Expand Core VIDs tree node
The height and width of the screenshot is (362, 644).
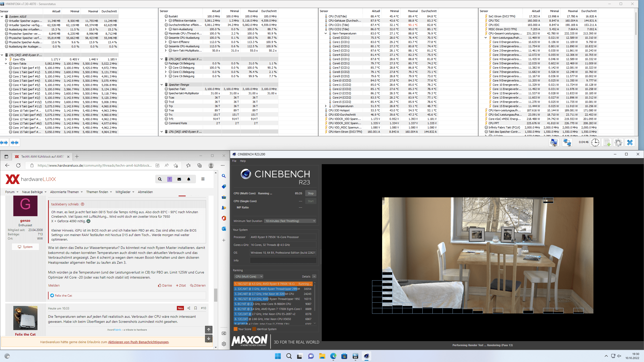6,59
